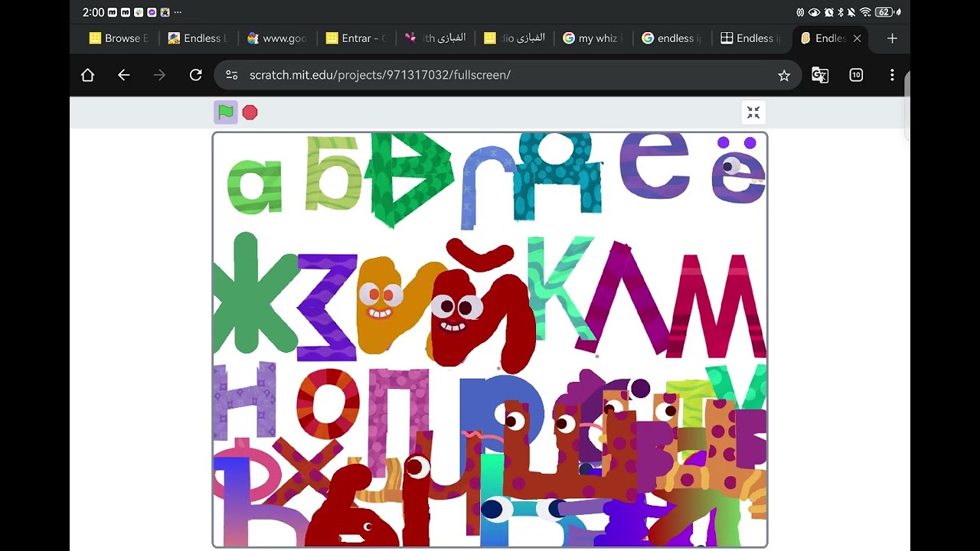Go to the browser home page
Image resolution: width=980 pixels, height=551 pixels.
87,75
